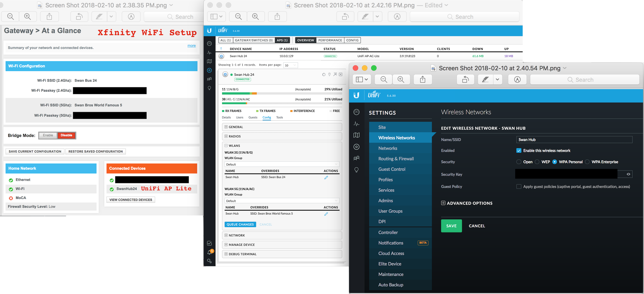This screenshot has height=294, width=644.
Task: Open devices icon in UniFi Settings sidebar
Action: 356,147
